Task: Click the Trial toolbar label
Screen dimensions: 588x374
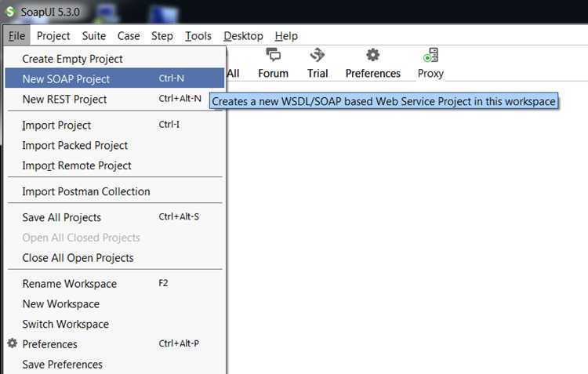Action: click(318, 73)
